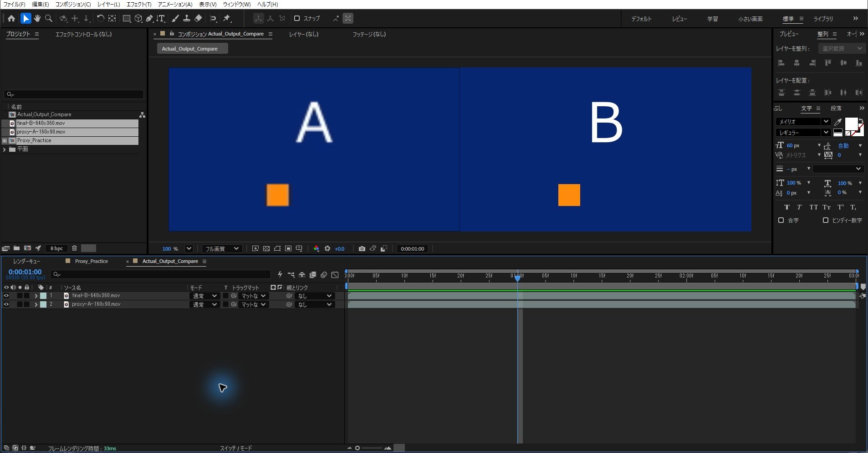Enable the Snap checkbox
The width and height of the screenshot is (868, 453).
click(297, 18)
